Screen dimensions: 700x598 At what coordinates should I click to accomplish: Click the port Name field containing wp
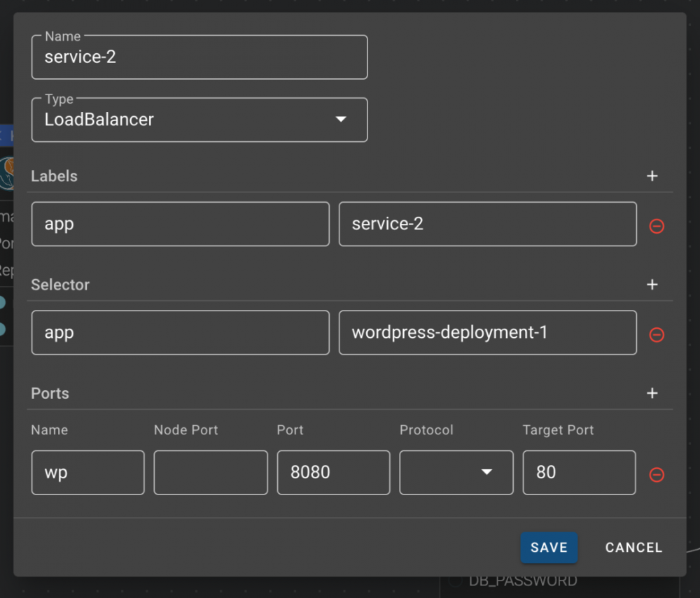pos(87,473)
